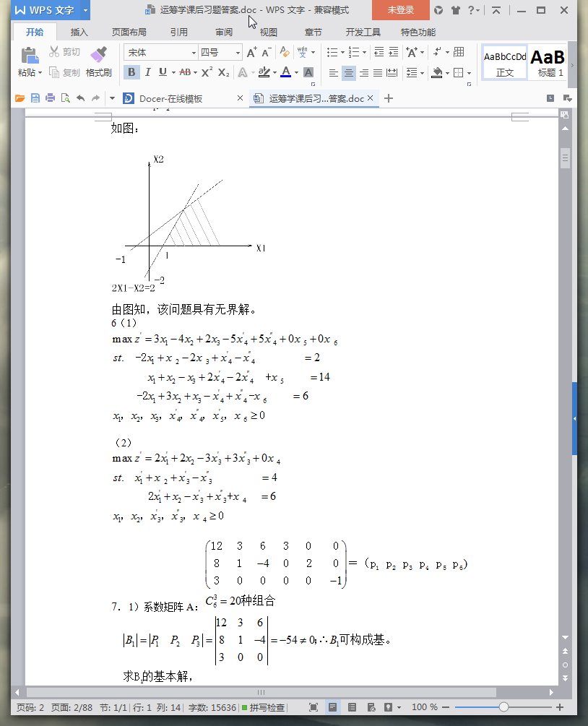Expand bullet list options arrow
Screen dimensions: 588x726
coord(342,52)
